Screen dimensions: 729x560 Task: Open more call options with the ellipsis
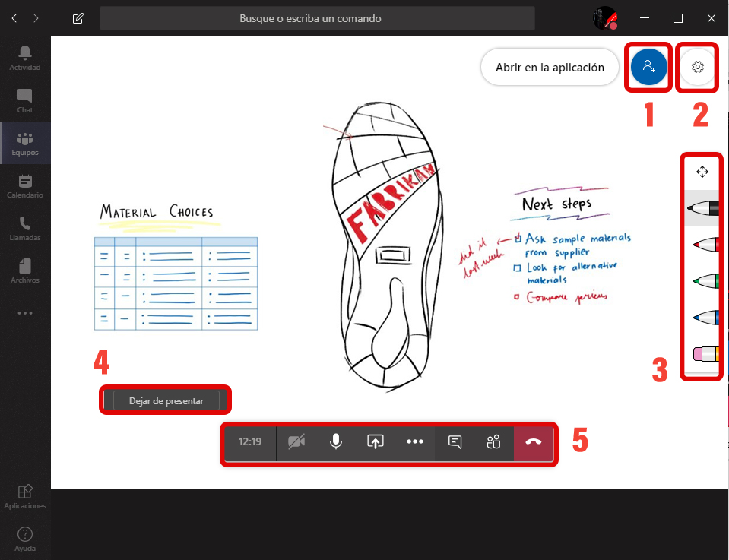415,442
